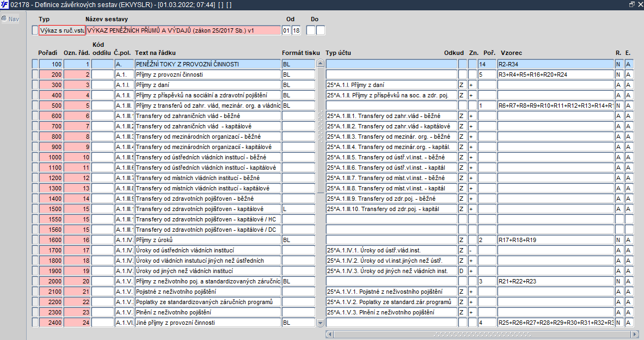The height and width of the screenshot is (340, 644).
Task: Click the vertical scrollbar up arrow
Action: [x=321, y=64]
